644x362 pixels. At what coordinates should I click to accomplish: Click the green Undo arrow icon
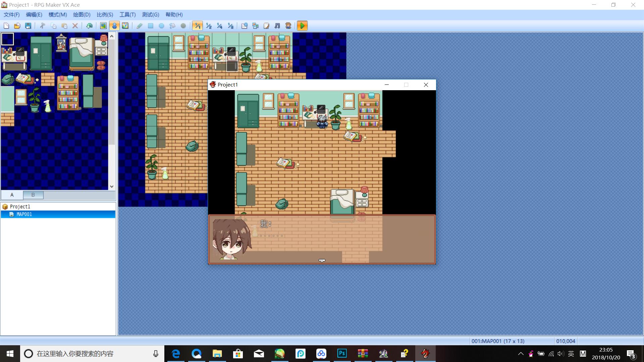[x=89, y=26]
